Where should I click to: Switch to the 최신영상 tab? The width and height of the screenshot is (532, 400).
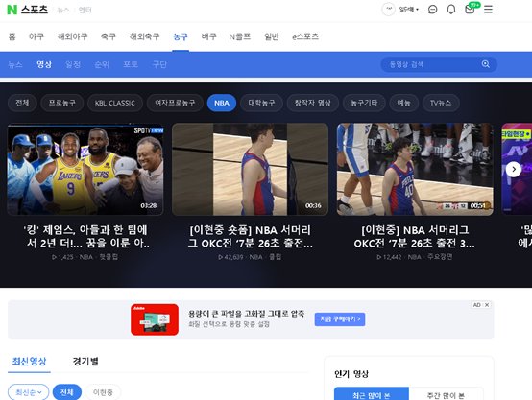[x=29, y=362]
